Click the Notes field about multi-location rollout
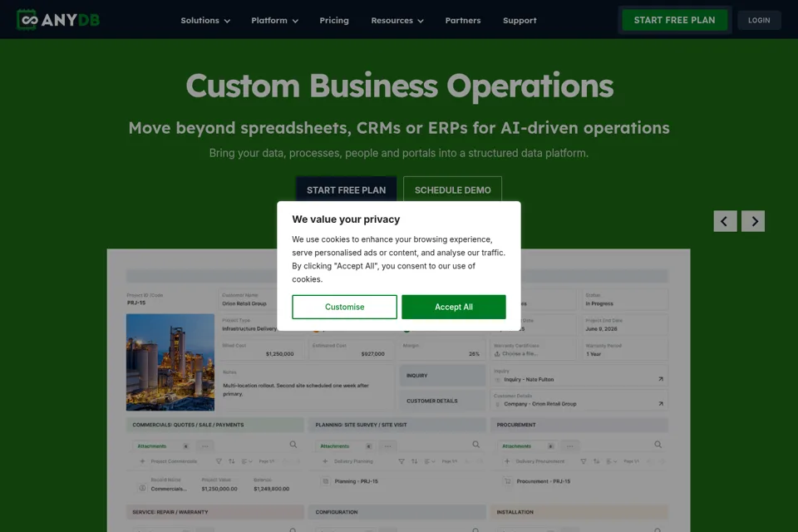The width and height of the screenshot is (798, 532). click(x=307, y=387)
